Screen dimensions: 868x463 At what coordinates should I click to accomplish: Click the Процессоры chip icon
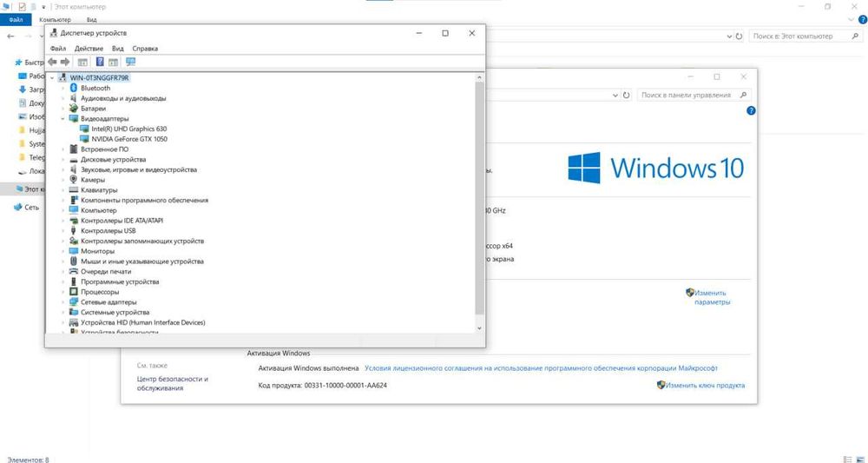pos(74,292)
